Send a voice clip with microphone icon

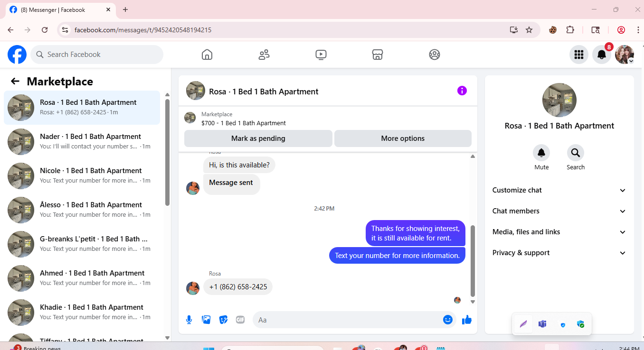click(189, 320)
